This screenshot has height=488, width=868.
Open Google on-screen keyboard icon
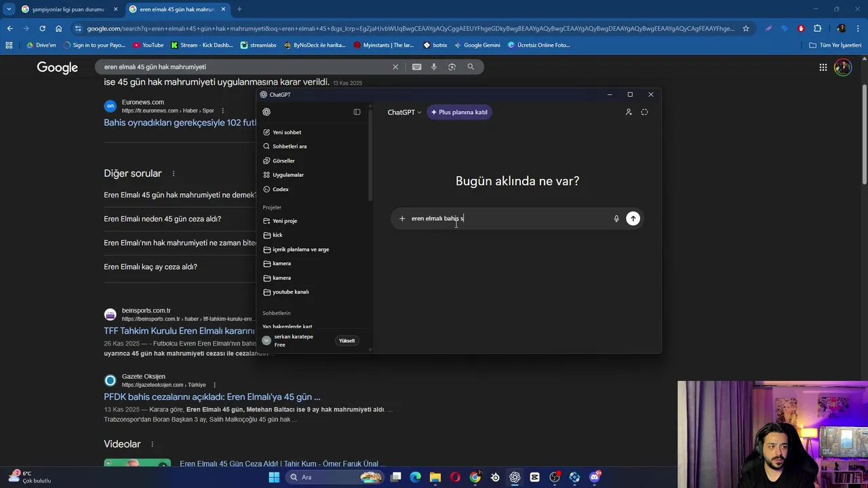(416, 67)
